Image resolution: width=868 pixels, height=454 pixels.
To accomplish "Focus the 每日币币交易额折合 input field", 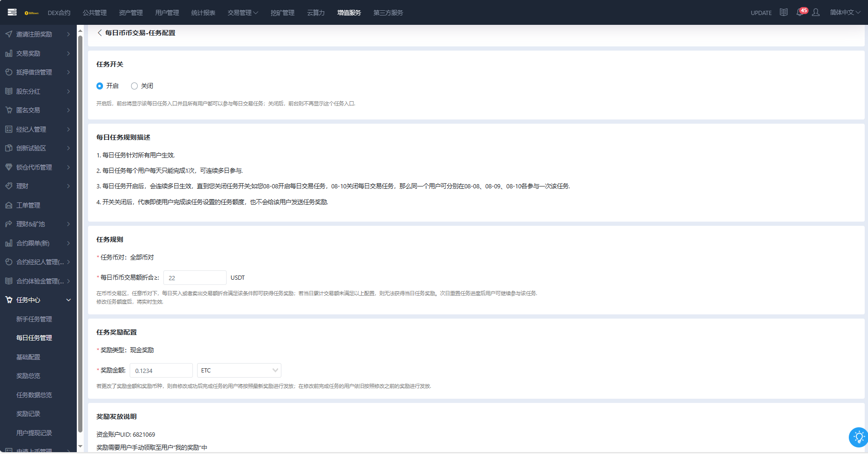I will pos(195,277).
